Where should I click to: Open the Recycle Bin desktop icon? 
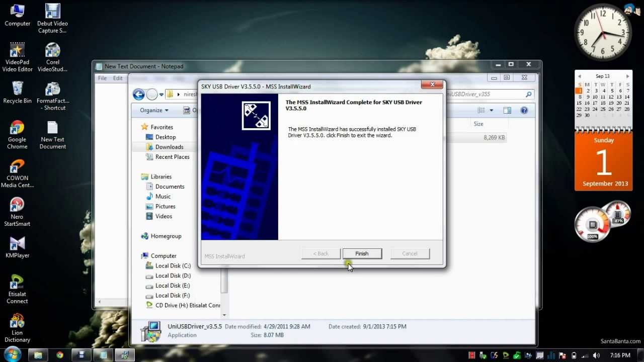click(18, 93)
